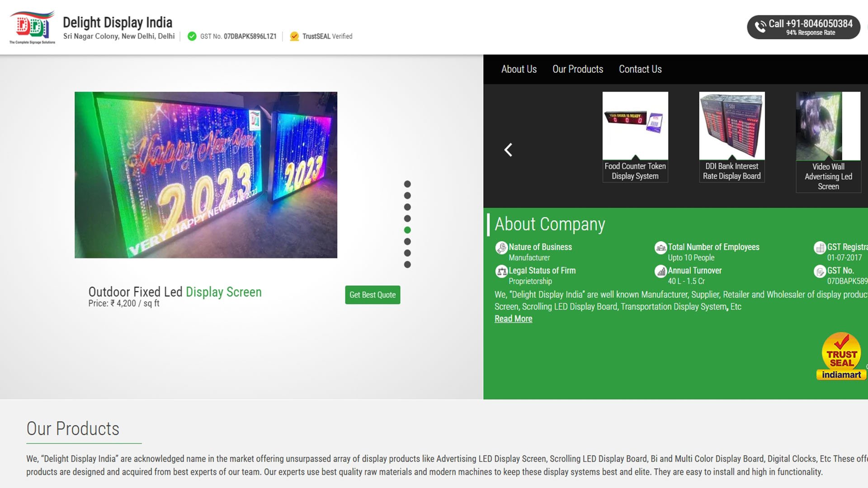Click the Our Products section heading
868x488 pixels.
pyautogui.click(x=73, y=428)
